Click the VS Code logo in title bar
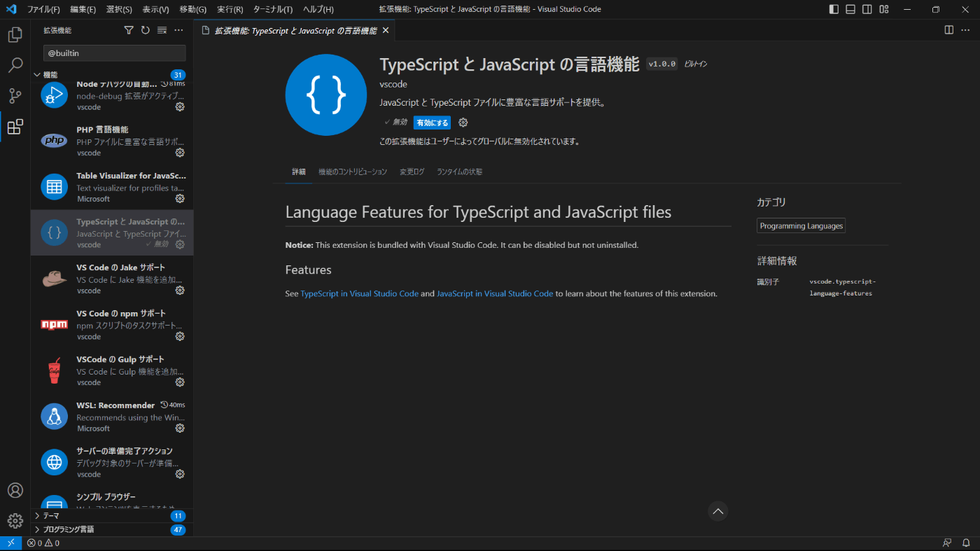This screenshot has height=551, width=980. [10, 9]
